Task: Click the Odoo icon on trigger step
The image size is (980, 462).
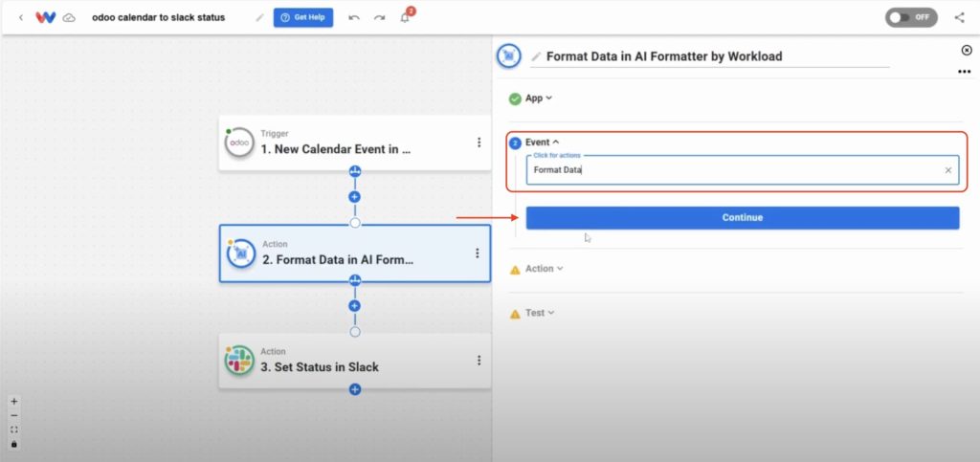Action: [x=239, y=143]
